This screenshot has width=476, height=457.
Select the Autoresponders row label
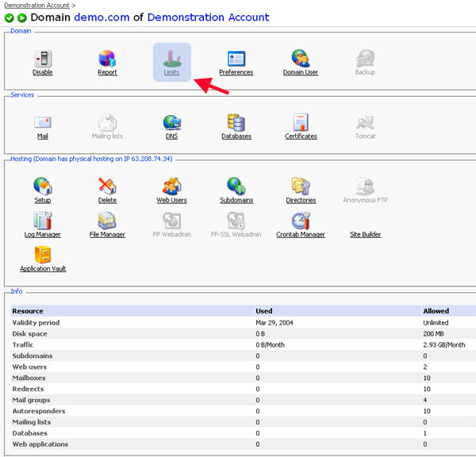(39, 411)
